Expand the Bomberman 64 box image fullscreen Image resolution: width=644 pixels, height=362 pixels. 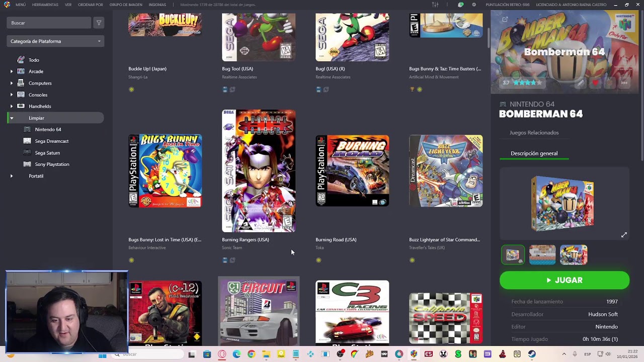(x=624, y=235)
